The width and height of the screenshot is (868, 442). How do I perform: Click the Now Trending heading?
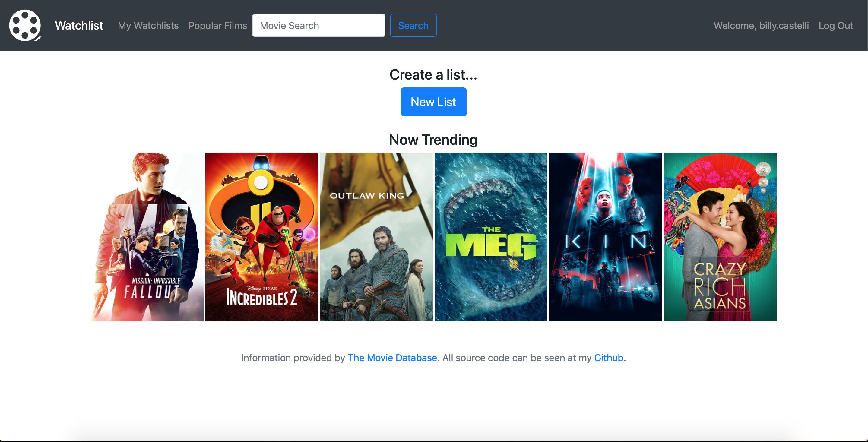[x=433, y=140]
